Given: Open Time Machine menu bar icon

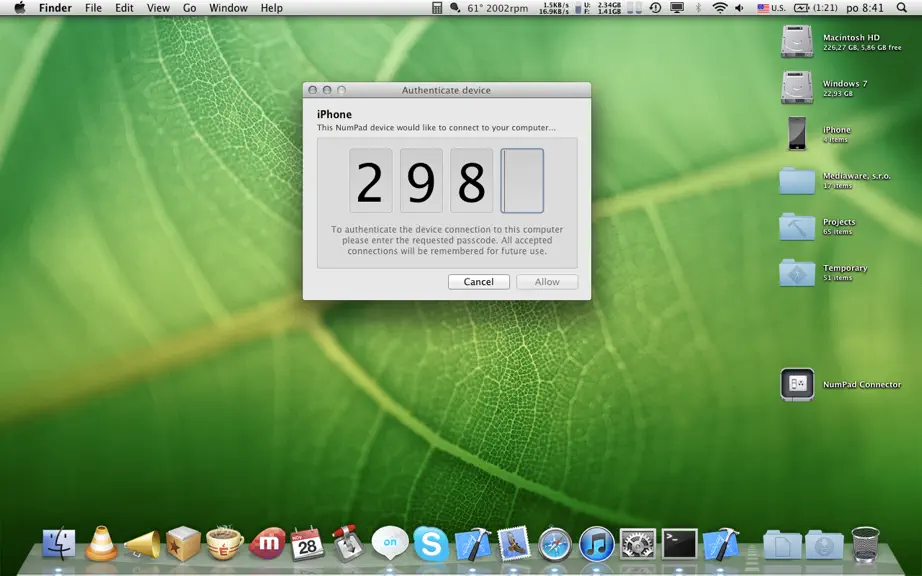Looking at the screenshot, I should point(655,8).
